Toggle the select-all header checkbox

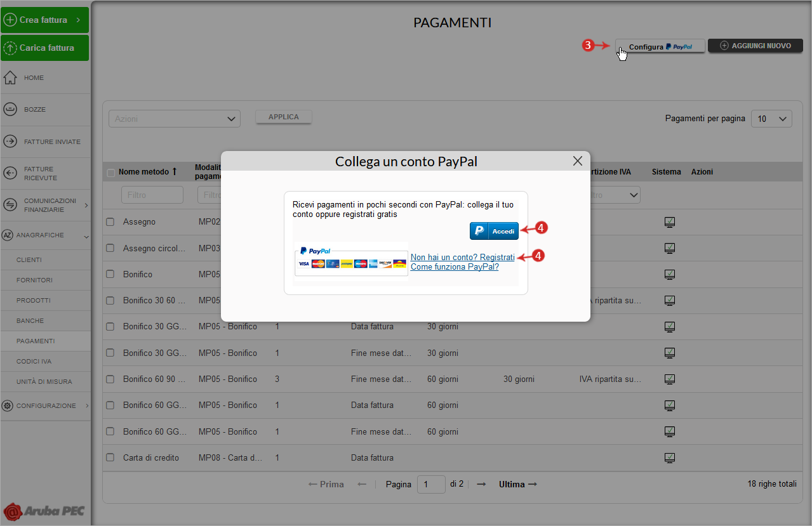pos(111,173)
